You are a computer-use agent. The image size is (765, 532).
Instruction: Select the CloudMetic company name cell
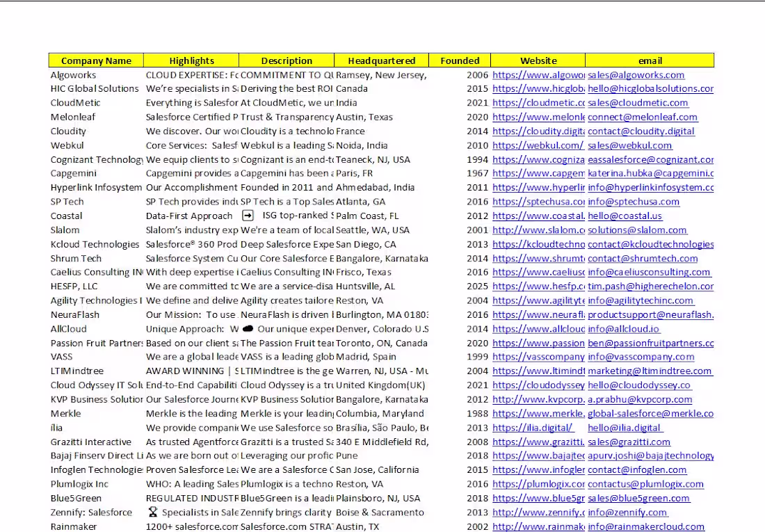(96, 103)
